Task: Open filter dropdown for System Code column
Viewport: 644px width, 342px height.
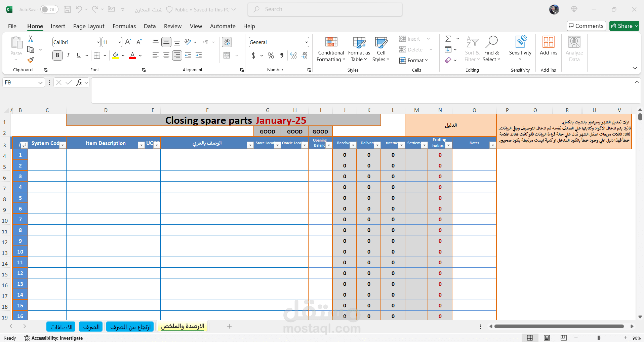Action: click(63, 145)
